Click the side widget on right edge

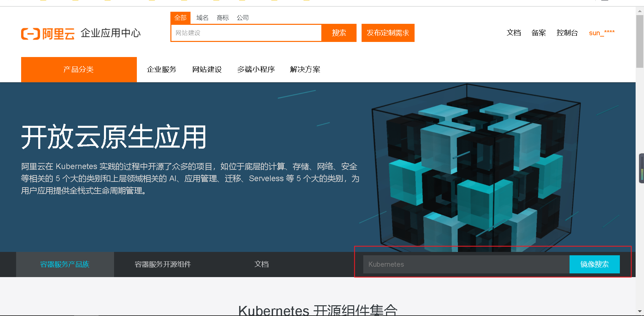pyautogui.click(x=641, y=168)
